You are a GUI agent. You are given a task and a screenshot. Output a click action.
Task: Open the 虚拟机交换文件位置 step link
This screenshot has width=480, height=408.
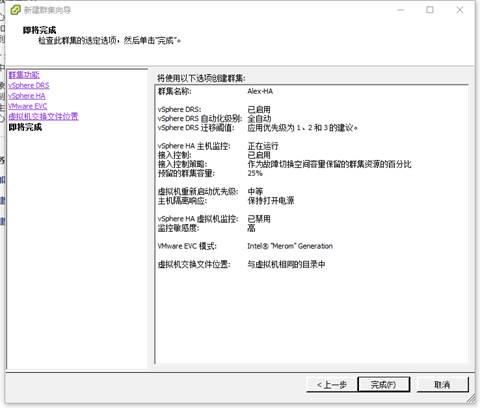click(43, 117)
